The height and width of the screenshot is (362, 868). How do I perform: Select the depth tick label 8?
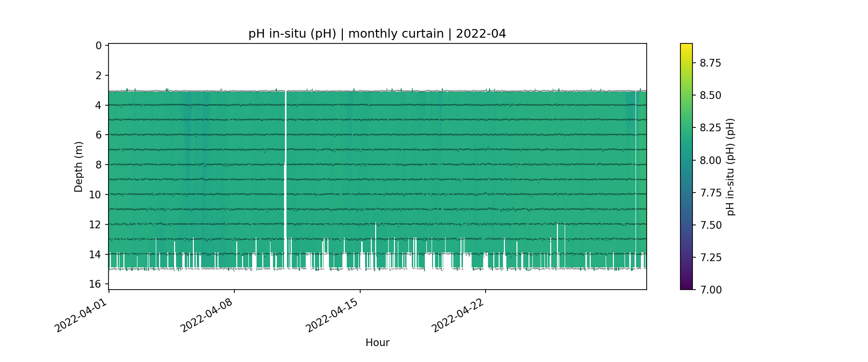98,165
